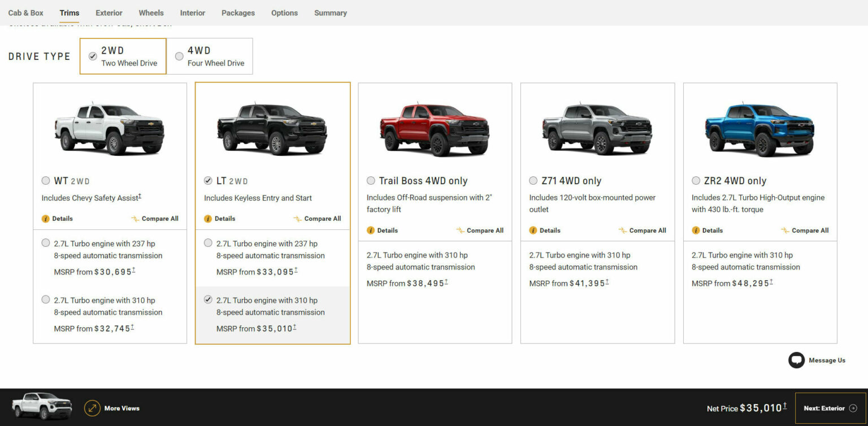Screen dimensions: 868x426
Task: Open the Message Us chat icon
Action: click(797, 360)
